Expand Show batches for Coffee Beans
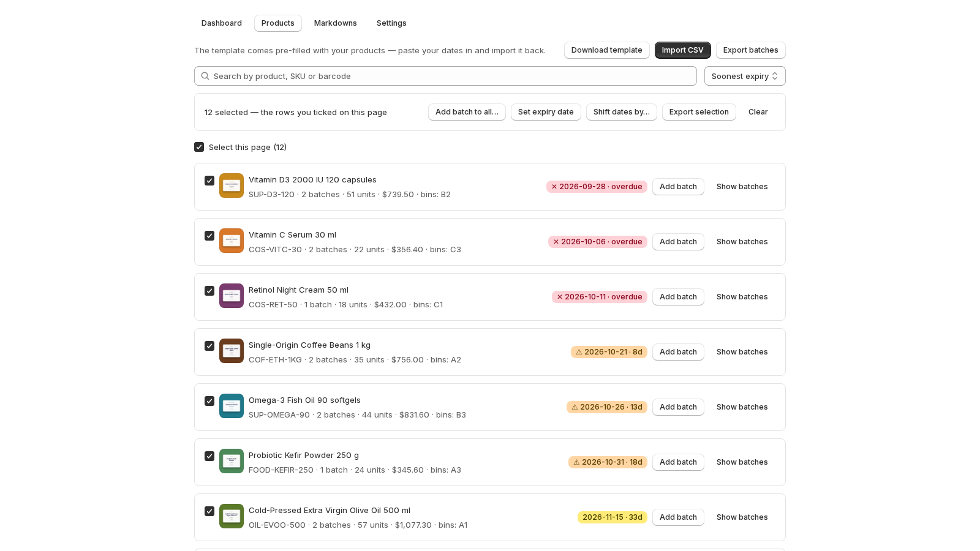980x551 pixels. click(742, 352)
